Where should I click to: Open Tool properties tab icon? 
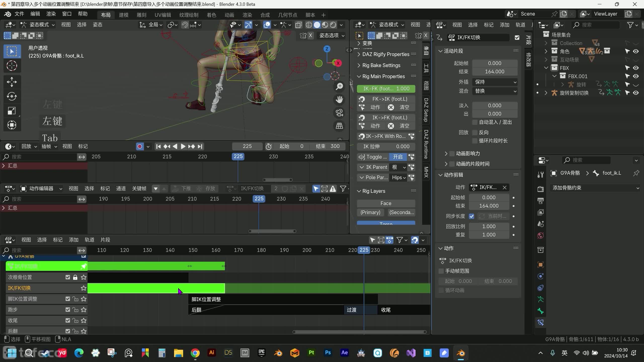[x=541, y=174]
